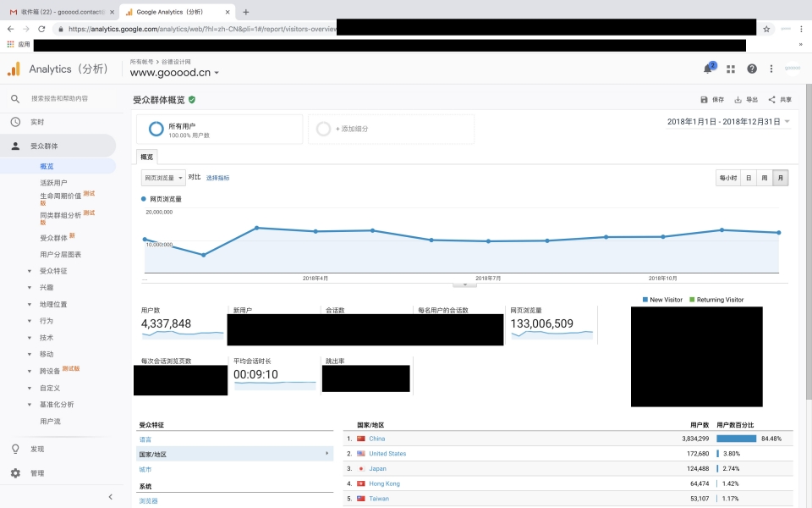Open 活跃用户 in the sidebar
The height and width of the screenshot is (508, 812).
point(53,183)
